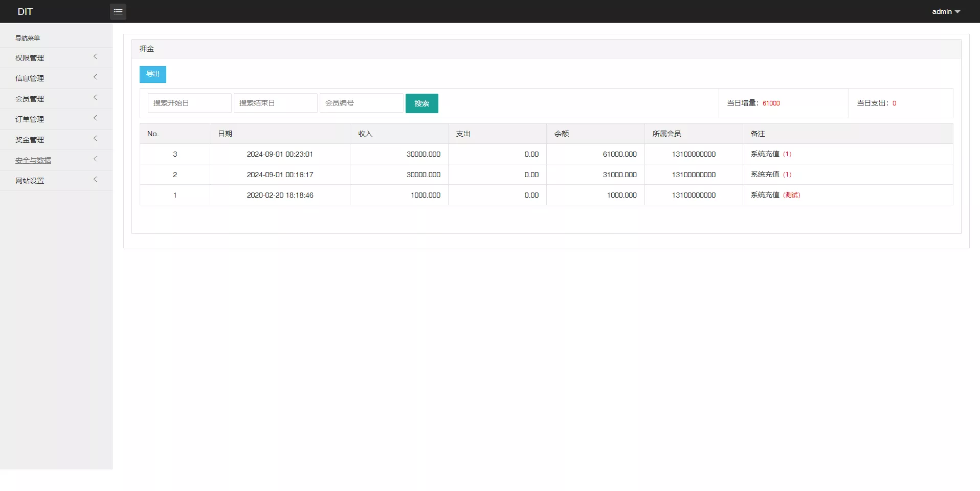Focus the 搜索开始日 start date field
The image size is (980, 491).
pyautogui.click(x=189, y=103)
